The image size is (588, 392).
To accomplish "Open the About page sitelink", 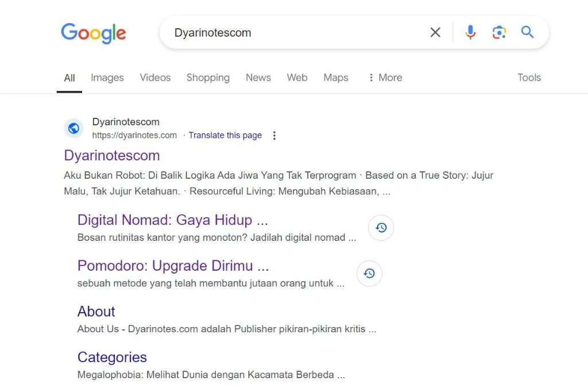I will click(x=96, y=311).
